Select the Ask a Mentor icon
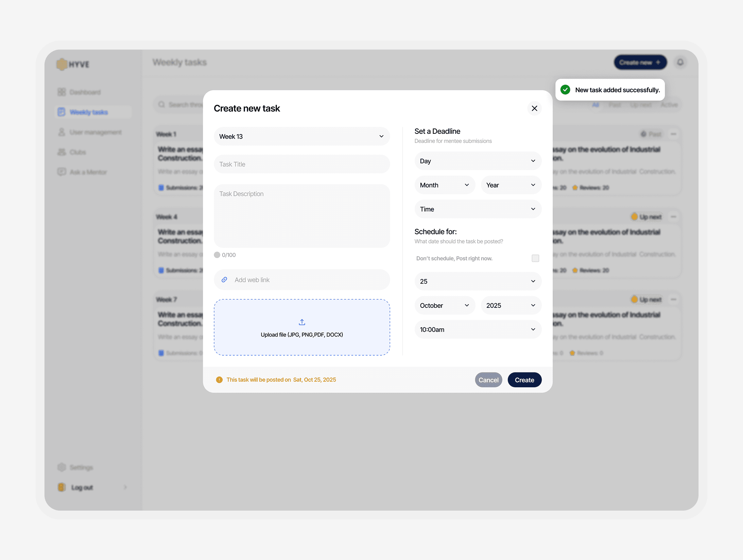The image size is (743, 560). [x=61, y=172]
